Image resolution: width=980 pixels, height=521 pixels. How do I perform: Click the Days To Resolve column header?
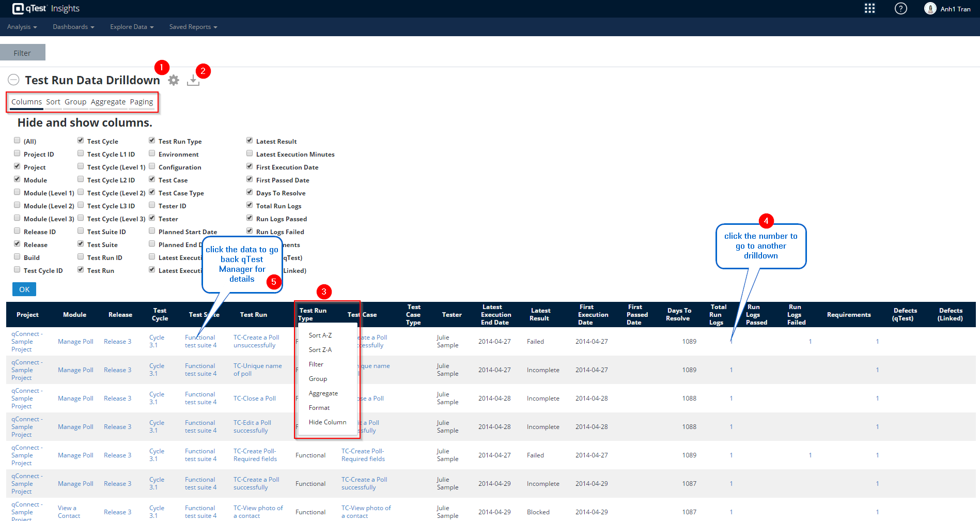click(x=678, y=314)
